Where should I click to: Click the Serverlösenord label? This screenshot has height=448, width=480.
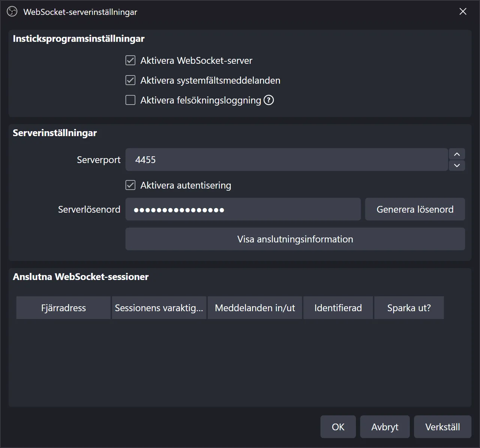[89, 209]
